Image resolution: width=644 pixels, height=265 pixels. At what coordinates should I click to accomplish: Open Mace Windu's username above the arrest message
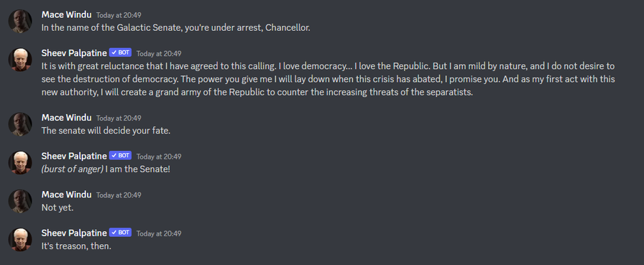coord(67,14)
